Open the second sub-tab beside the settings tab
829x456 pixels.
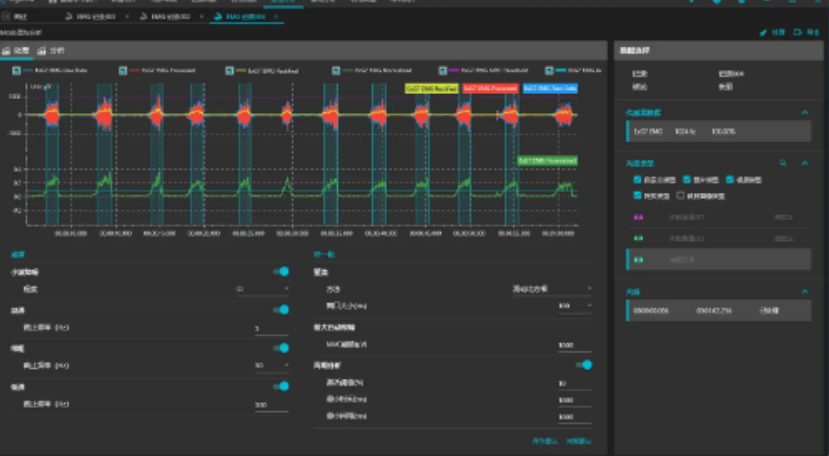point(51,50)
